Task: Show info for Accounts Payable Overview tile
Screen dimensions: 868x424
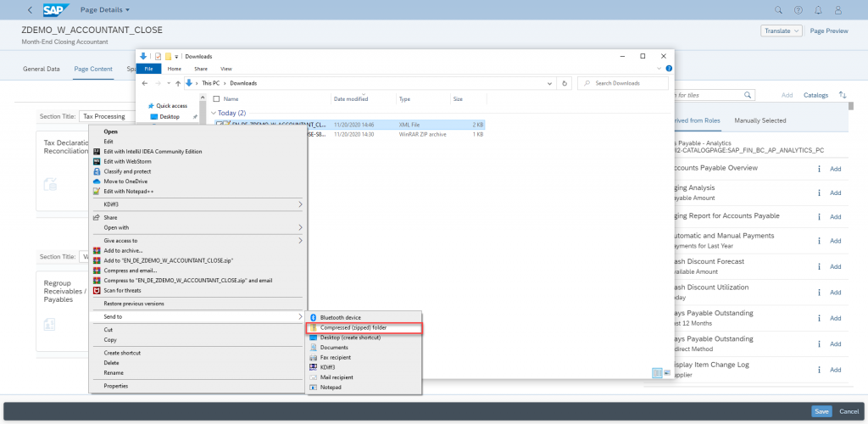Action: [819, 169]
